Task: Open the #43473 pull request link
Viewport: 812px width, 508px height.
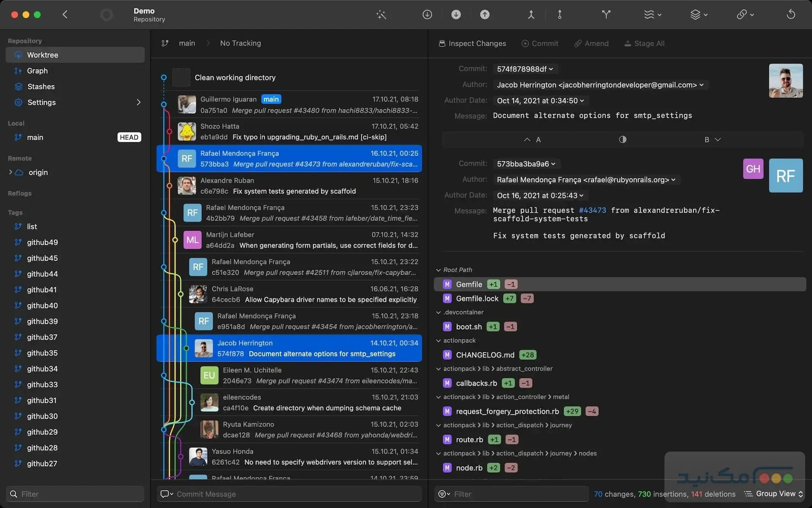Action: pyautogui.click(x=593, y=210)
